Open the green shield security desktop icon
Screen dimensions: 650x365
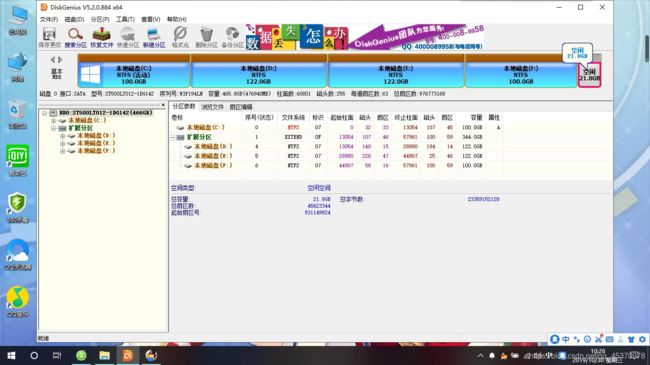17,208
